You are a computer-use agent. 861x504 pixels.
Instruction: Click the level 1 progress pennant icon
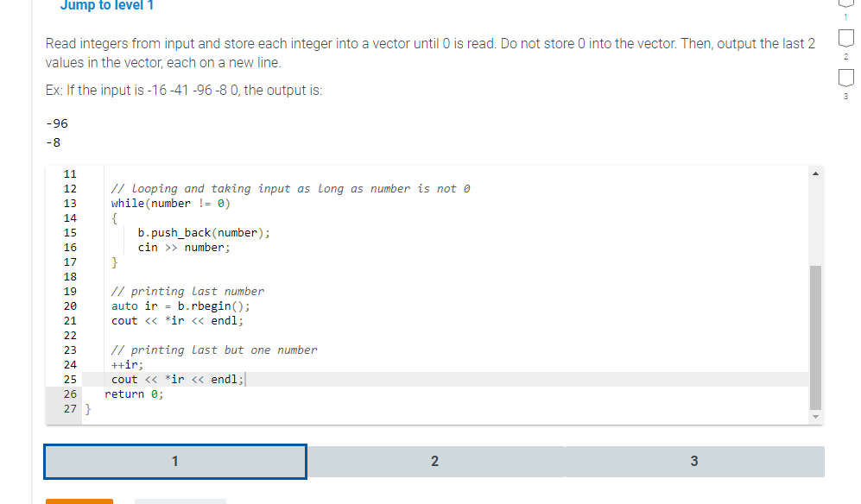[x=845, y=2]
